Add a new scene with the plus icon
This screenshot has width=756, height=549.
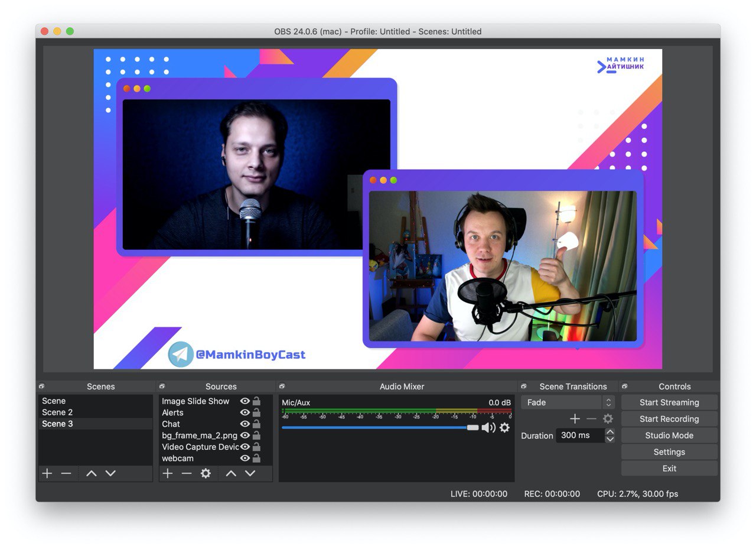click(x=47, y=473)
